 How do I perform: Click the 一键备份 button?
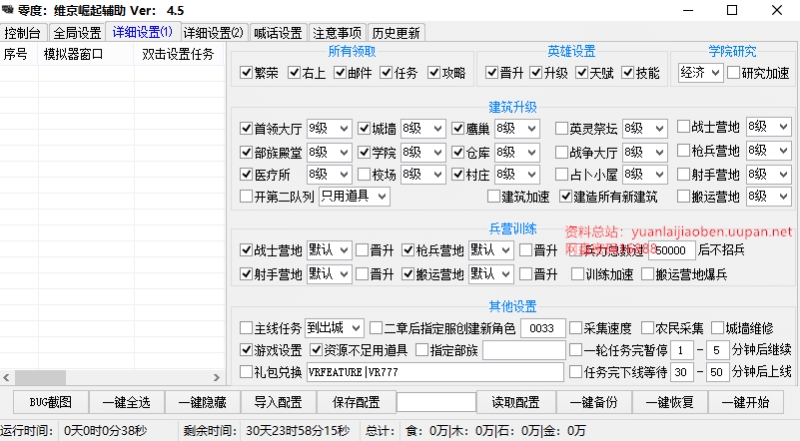coord(594,402)
